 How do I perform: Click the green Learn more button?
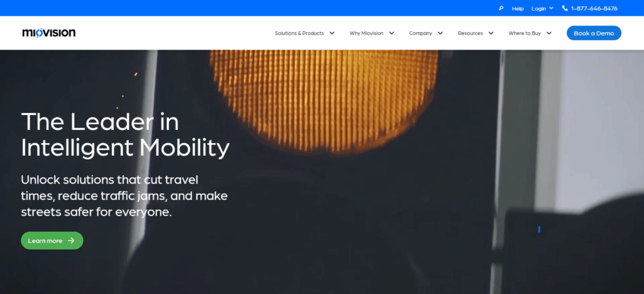pos(52,241)
